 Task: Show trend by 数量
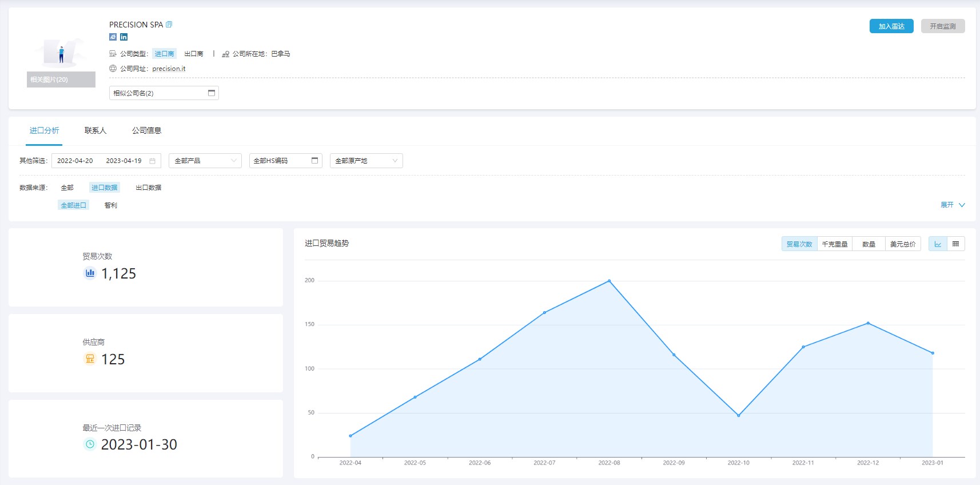[869, 244]
